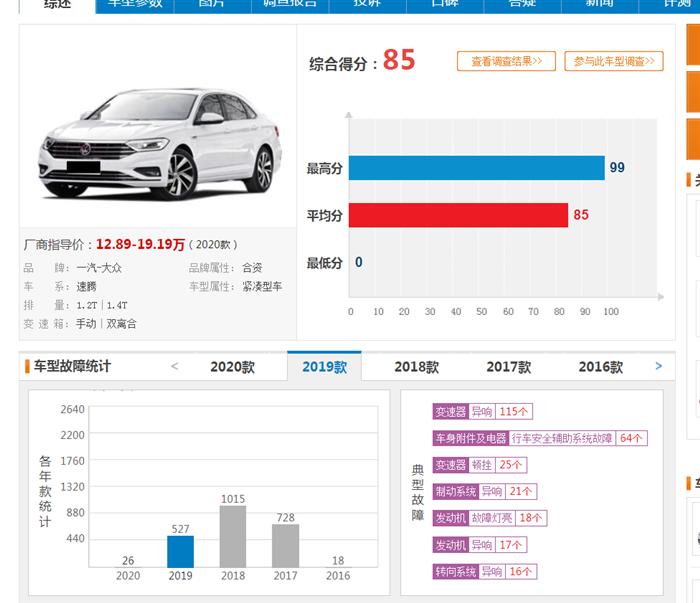Screen dimensions: 700x603
Task: Click the price text 12.89-19.19万
Action: pos(140,244)
